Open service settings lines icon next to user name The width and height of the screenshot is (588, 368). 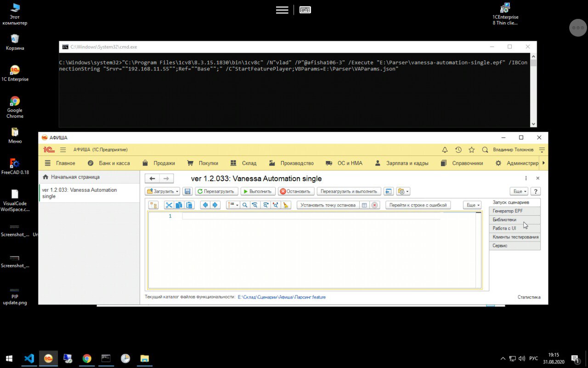click(542, 150)
